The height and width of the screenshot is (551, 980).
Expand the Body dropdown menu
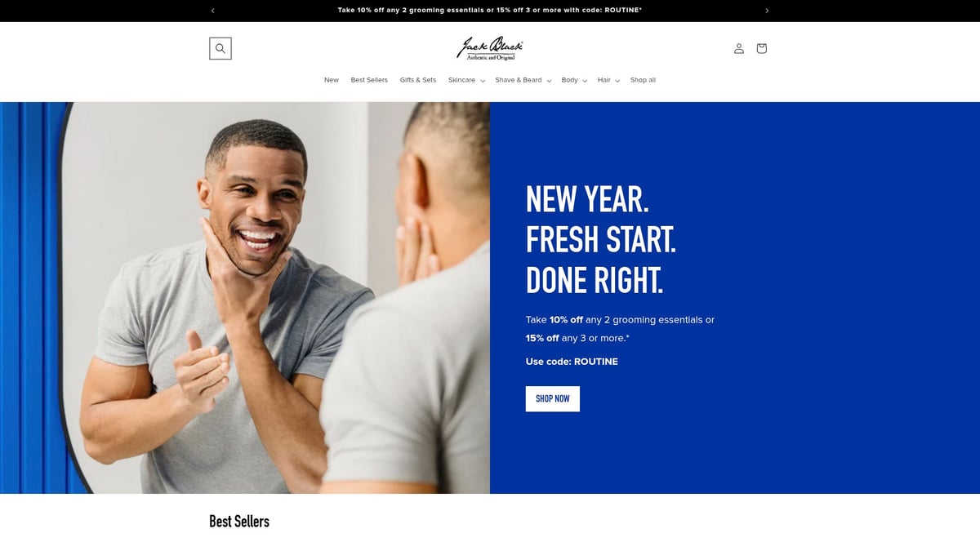pyautogui.click(x=574, y=80)
